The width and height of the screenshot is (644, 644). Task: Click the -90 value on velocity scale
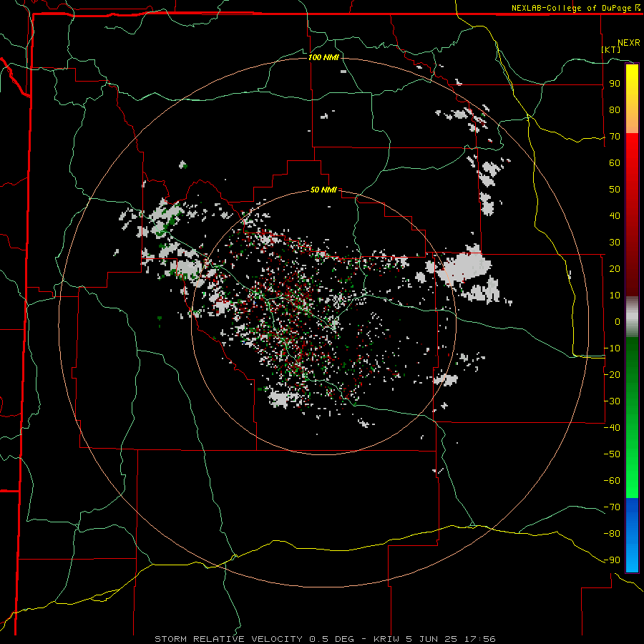click(x=612, y=560)
